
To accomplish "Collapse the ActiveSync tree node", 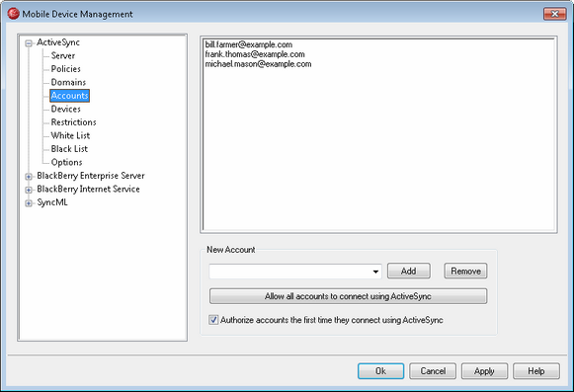I will tap(29, 43).
